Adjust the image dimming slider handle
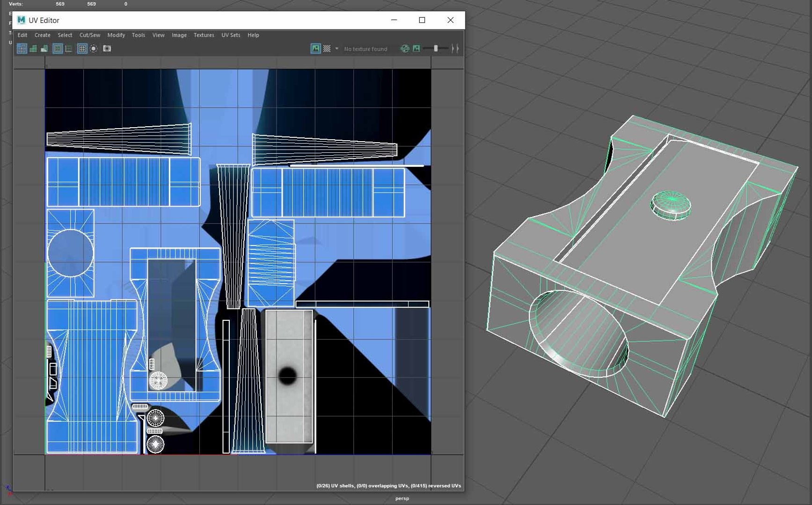Viewport: 812px width, 505px height. [x=436, y=49]
